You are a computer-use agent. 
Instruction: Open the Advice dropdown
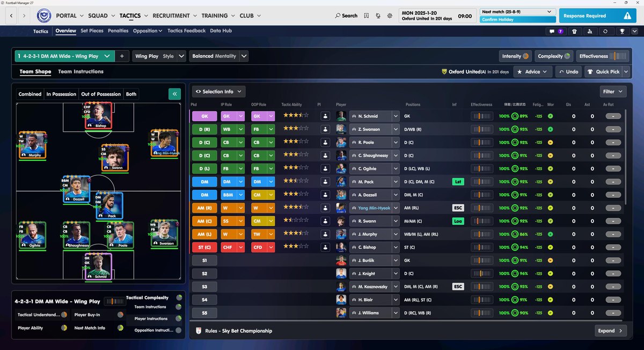pos(532,71)
